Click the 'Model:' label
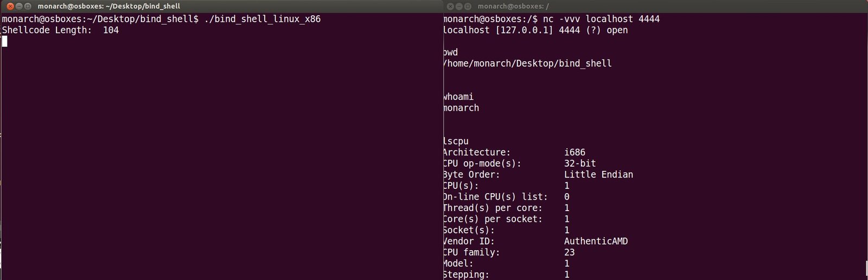The height and width of the screenshot is (280, 868). click(x=458, y=264)
